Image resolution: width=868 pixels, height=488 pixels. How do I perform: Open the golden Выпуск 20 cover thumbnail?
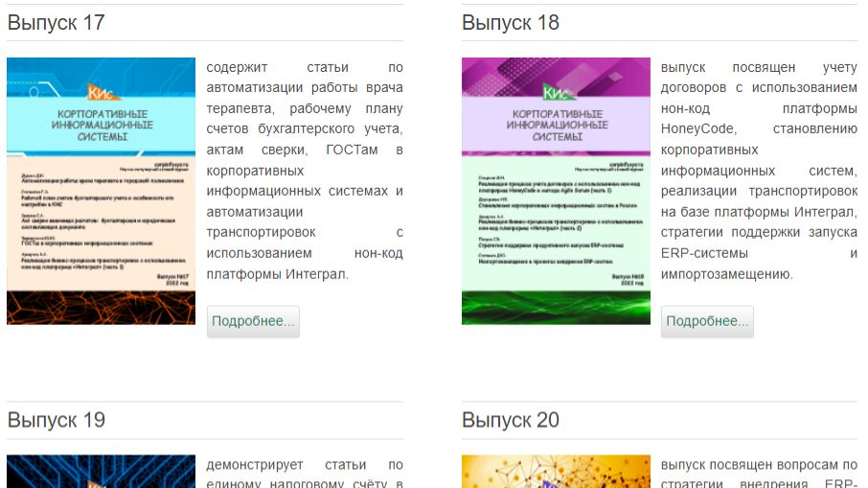coord(556,472)
